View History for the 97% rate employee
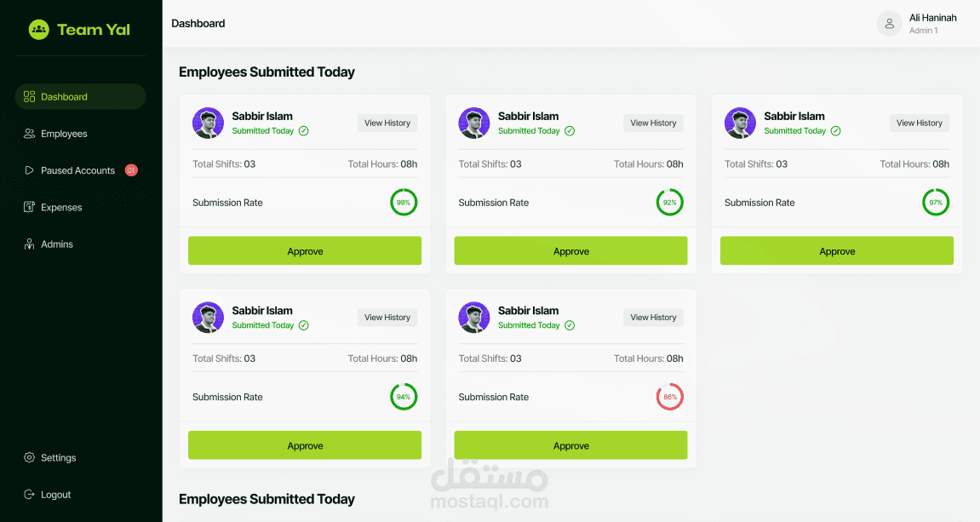Image resolution: width=980 pixels, height=522 pixels. 920,123
